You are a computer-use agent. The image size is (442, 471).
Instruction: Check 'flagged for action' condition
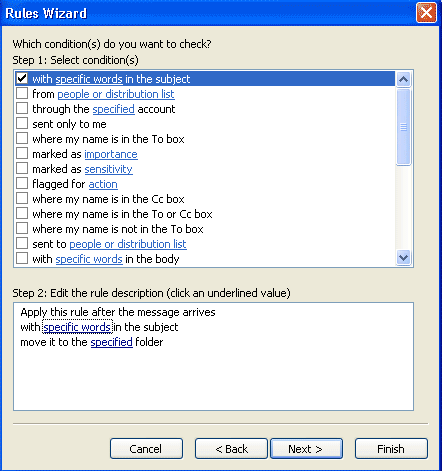(x=22, y=184)
